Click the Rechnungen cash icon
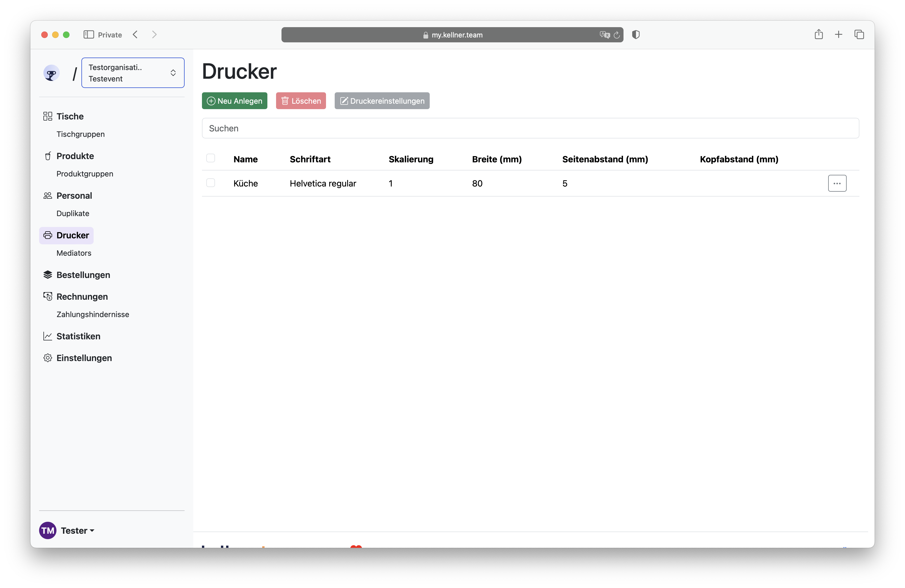 [48, 296]
